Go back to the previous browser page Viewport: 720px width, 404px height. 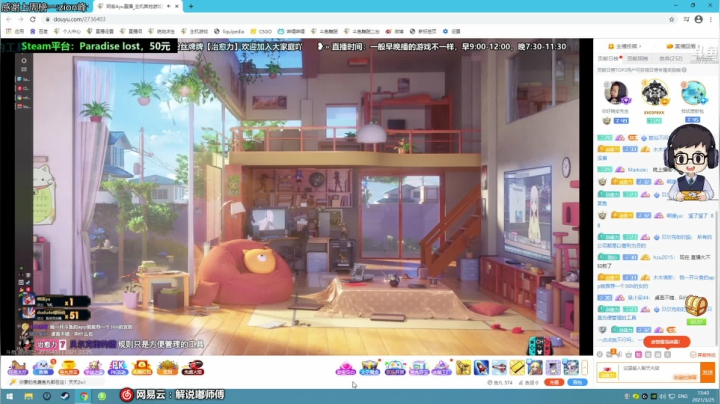point(9,19)
